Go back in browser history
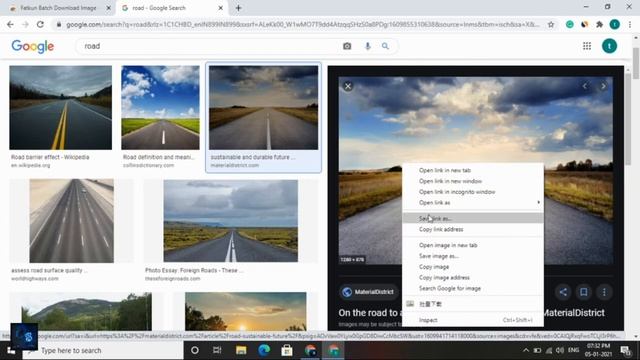The height and width of the screenshot is (360, 640). 10,24
